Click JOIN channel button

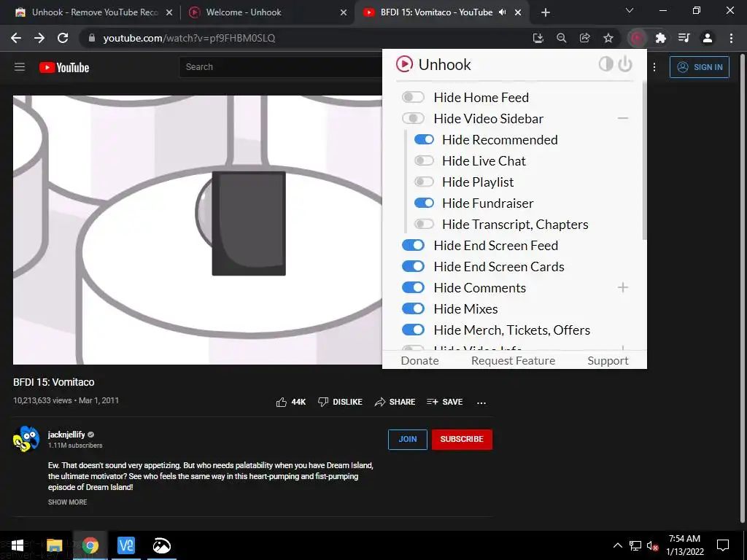[407, 439]
